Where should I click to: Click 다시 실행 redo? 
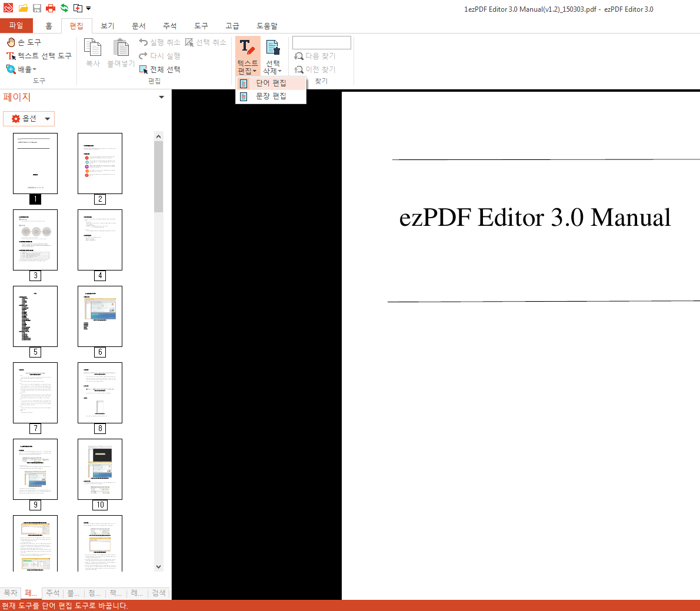coord(159,56)
